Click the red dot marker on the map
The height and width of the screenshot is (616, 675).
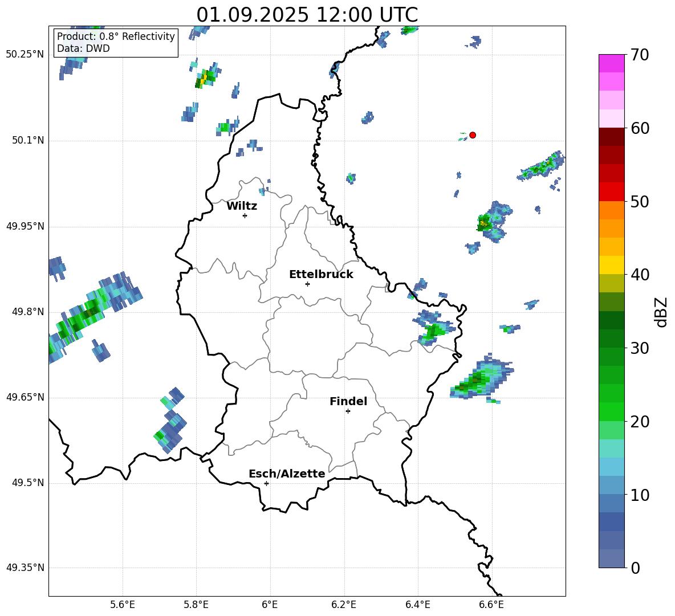(x=473, y=135)
